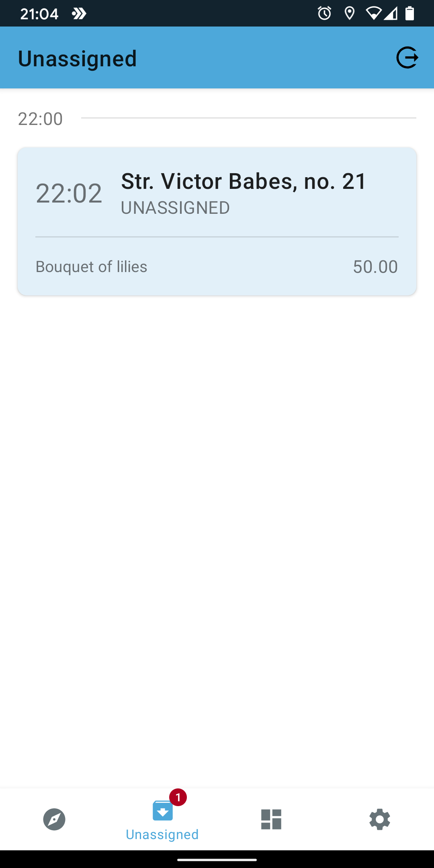
Task: Open the Str. Victor Babes, no. 21 order
Action: pos(244,181)
